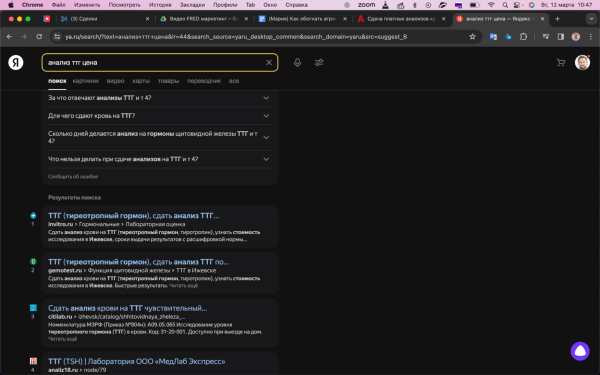Expand 'Что нельзя делать при сдаче анализов'
Viewport: 600px width, 375px height.
[160, 159]
